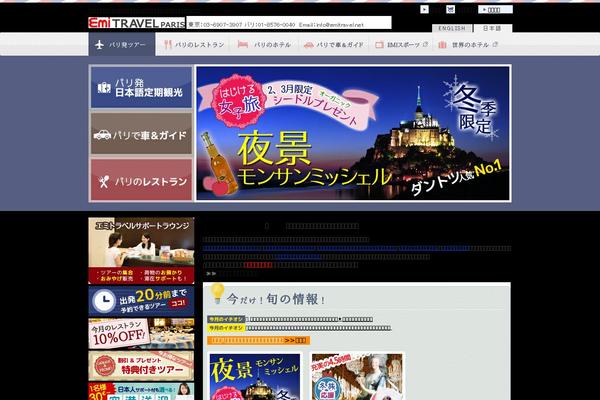The height and width of the screenshot is (400, 600).
Task: Open the shopping cart icon in header
Action: click(x=451, y=10)
